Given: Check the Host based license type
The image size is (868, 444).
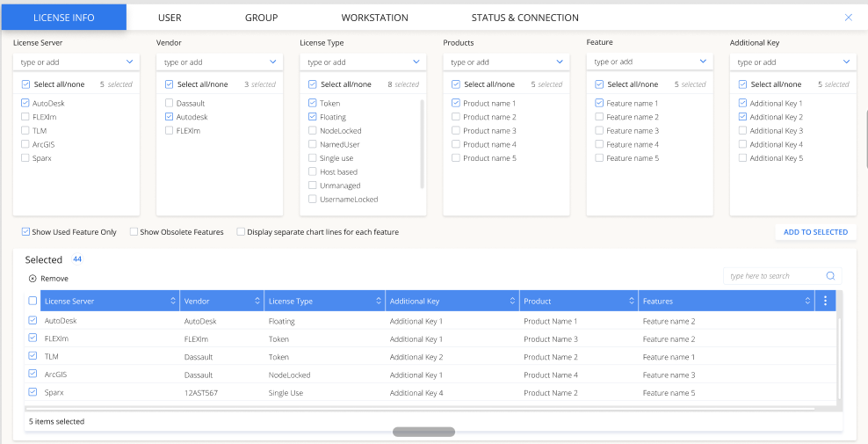Looking at the screenshot, I should [x=313, y=171].
